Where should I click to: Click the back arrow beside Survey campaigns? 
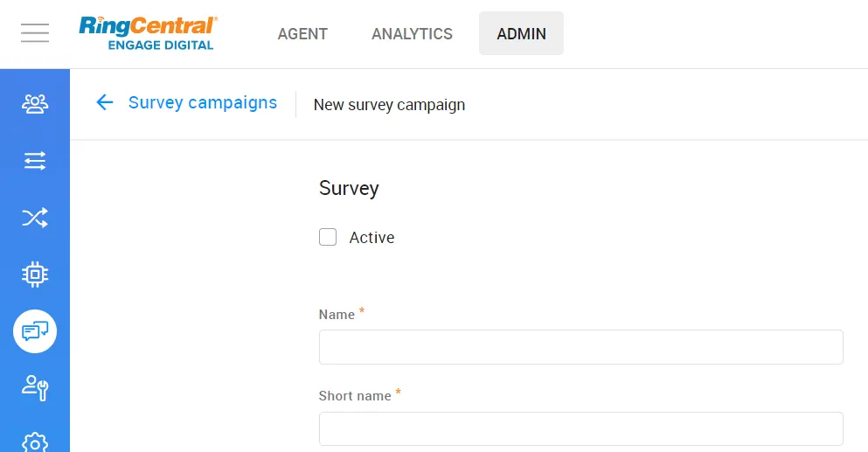tap(105, 102)
